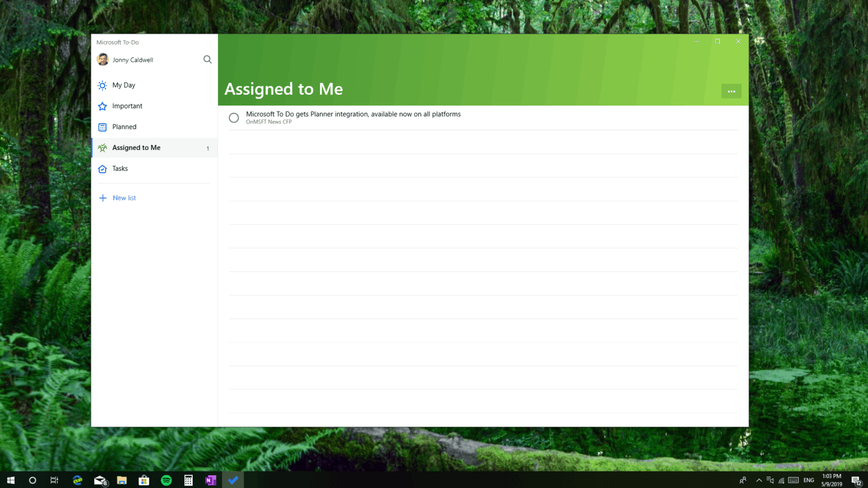Click the Assigned to Me people icon
The width and height of the screenshot is (868, 488).
click(x=102, y=148)
